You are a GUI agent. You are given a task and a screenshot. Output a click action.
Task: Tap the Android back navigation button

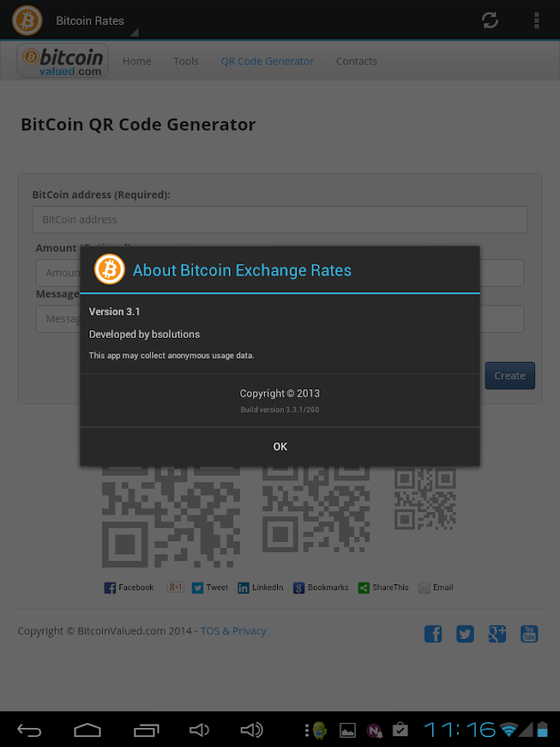[30, 730]
